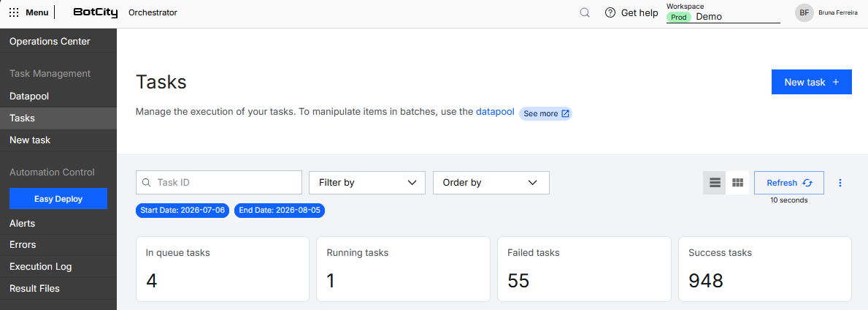Click the Get help question icon

pos(610,12)
